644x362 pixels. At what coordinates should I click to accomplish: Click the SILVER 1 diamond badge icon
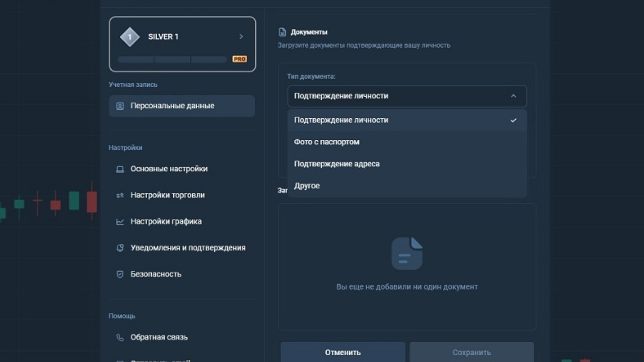pos(130,37)
